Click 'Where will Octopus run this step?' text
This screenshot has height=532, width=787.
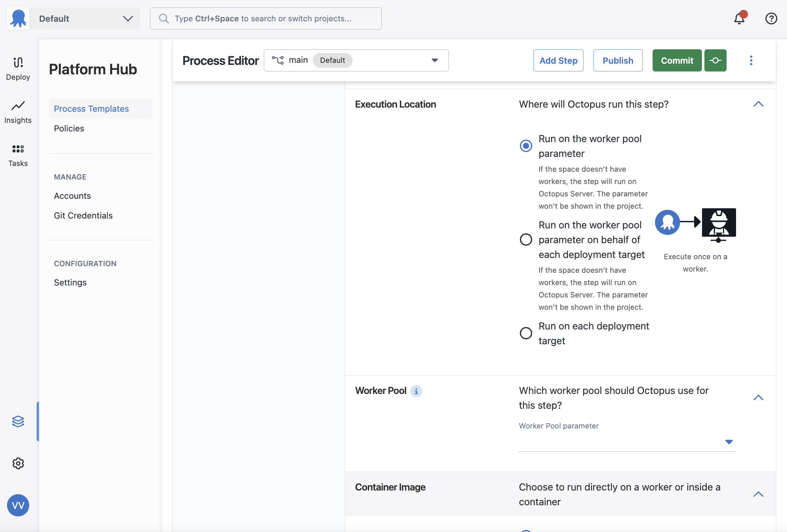(593, 104)
